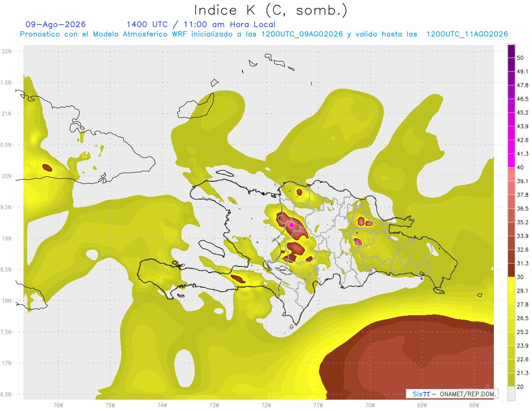Click the latitude label '19N'
This screenshot has height=411, width=532.
tap(7, 238)
